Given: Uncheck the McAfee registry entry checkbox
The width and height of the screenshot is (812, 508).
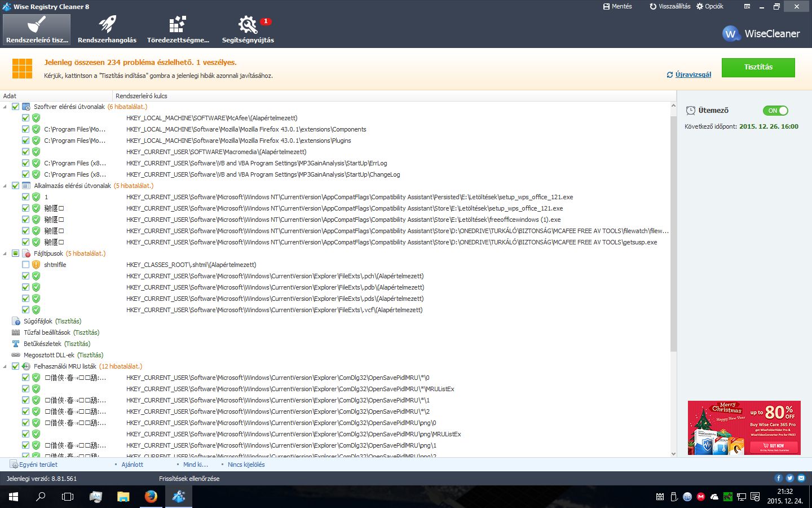Looking at the screenshot, I should tap(26, 118).
